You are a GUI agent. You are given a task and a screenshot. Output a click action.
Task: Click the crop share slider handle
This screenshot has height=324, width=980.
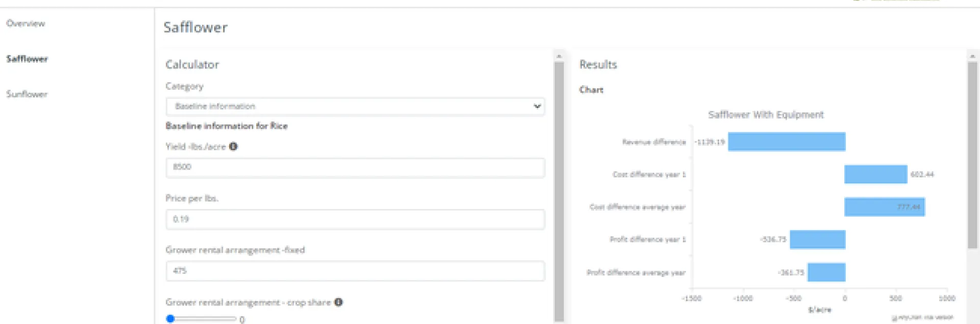click(x=170, y=319)
